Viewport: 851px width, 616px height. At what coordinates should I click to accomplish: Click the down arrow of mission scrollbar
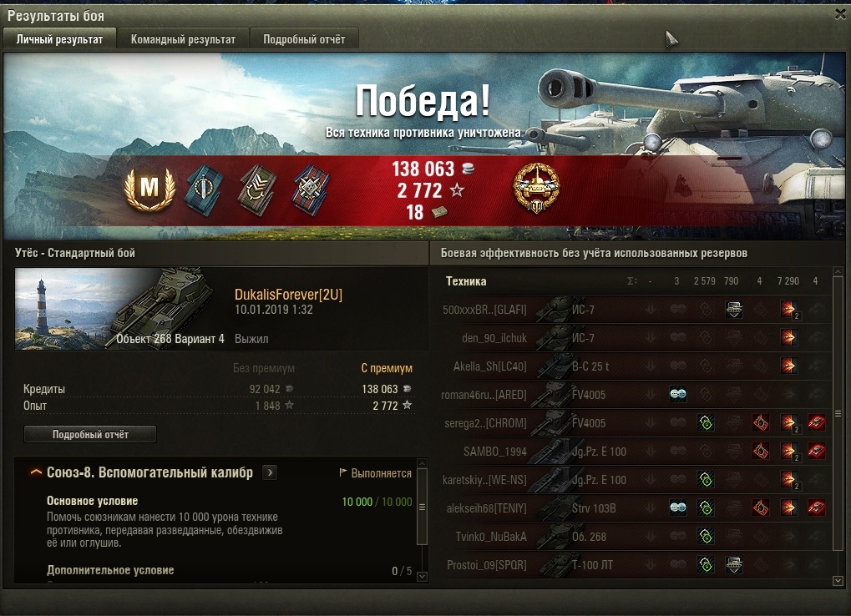click(x=422, y=576)
